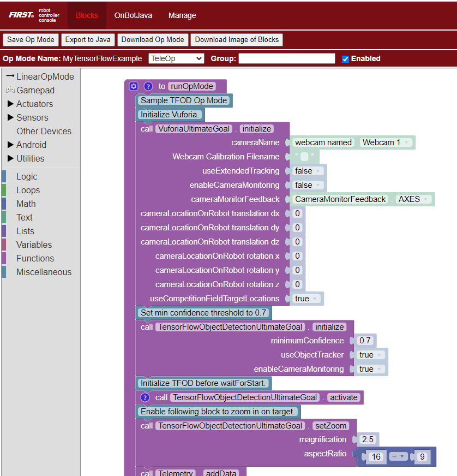The image size is (457, 476).
Task: Switch to the OnBotJava tab
Action: (133, 15)
